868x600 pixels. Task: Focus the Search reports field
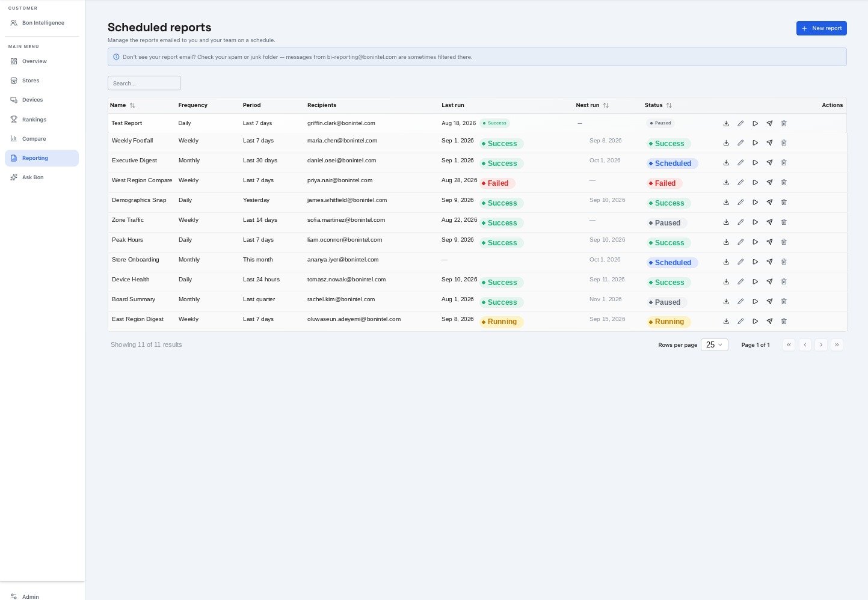point(144,83)
